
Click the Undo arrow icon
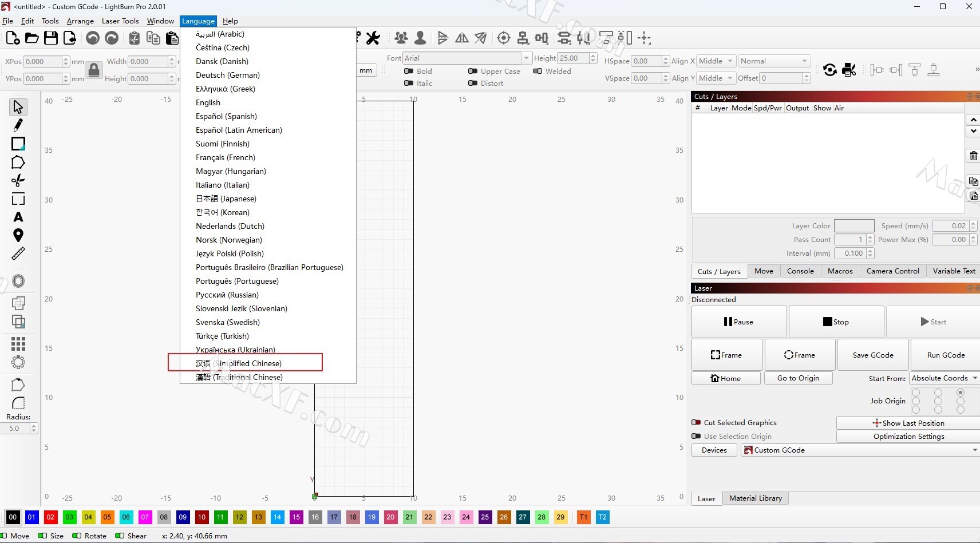tap(93, 38)
